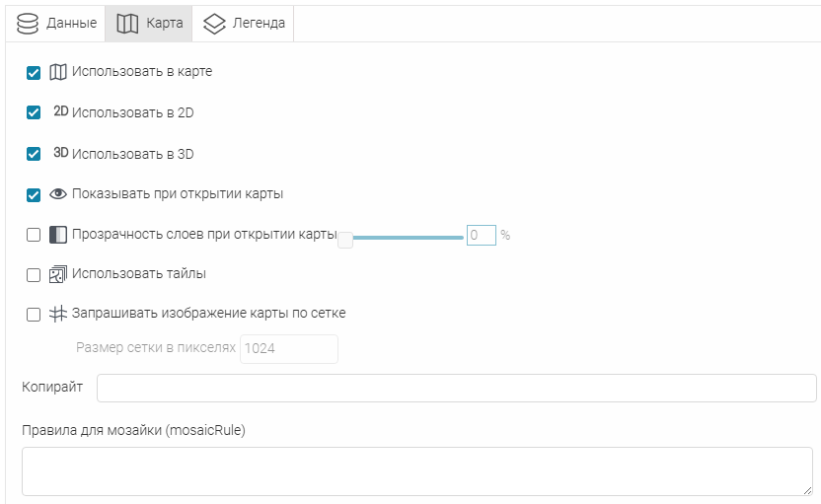Uncheck the Использовать в карте checkbox

tap(34, 72)
